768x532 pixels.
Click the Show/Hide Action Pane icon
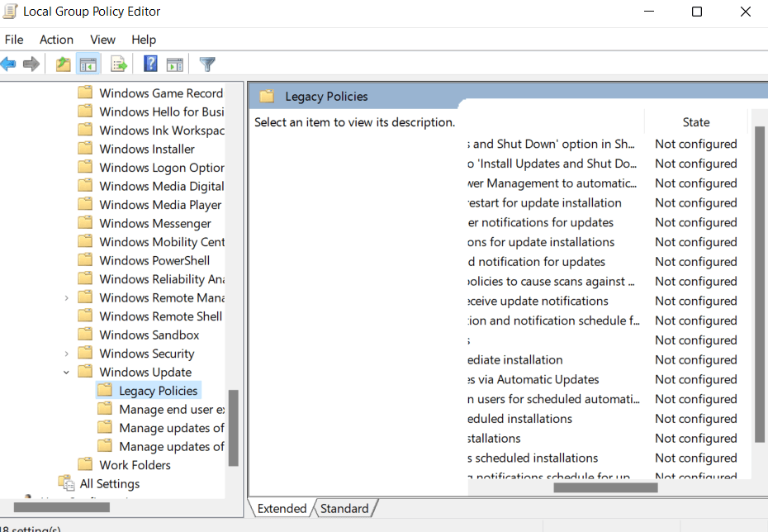click(x=174, y=64)
